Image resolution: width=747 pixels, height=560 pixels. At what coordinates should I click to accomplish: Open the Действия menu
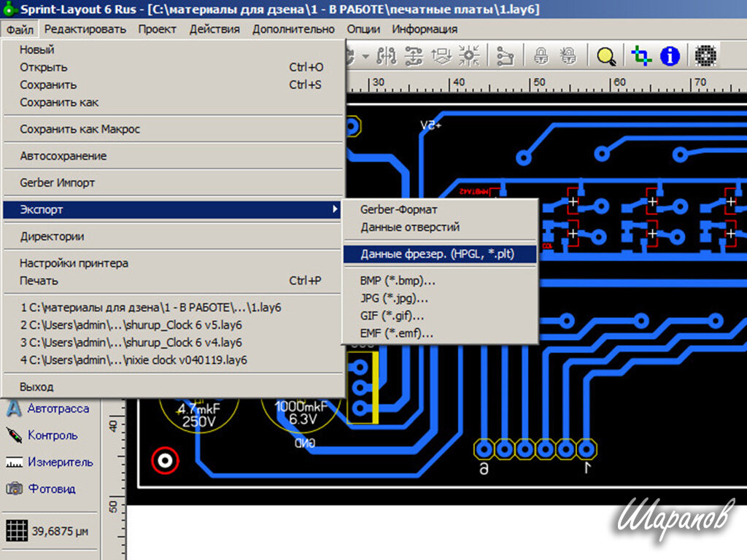click(x=214, y=29)
